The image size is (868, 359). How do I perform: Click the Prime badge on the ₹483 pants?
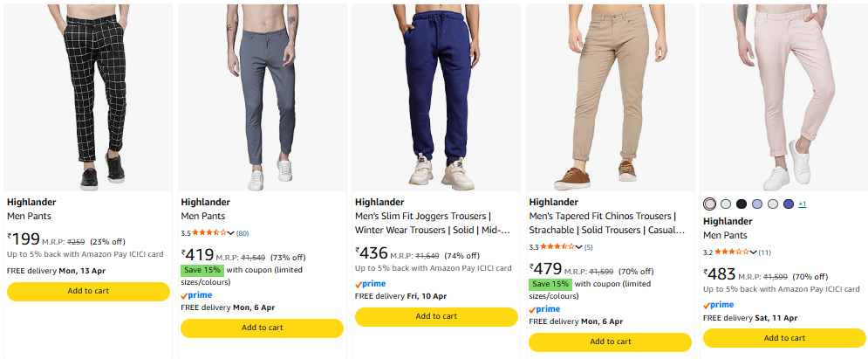719,305
